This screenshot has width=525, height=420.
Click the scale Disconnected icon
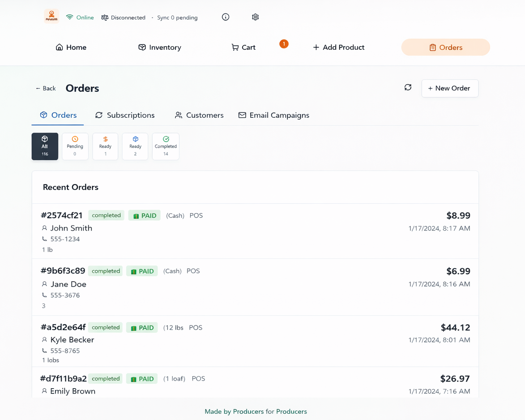[104, 17]
